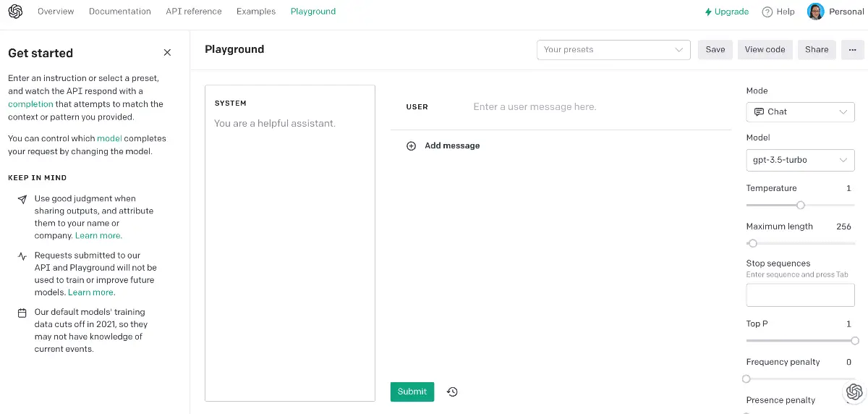Click the Personal account avatar
Screen dimensions: 868x414
(816, 12)
